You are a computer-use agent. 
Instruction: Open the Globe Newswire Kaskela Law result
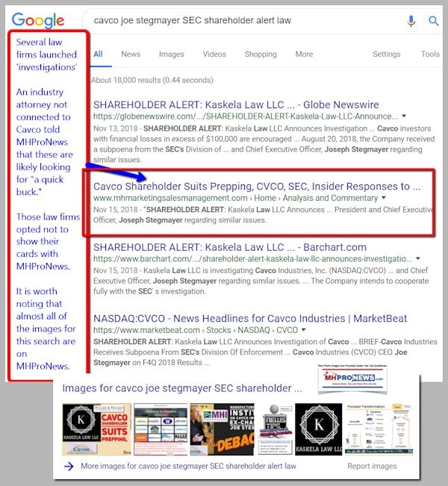coord(236,105)
